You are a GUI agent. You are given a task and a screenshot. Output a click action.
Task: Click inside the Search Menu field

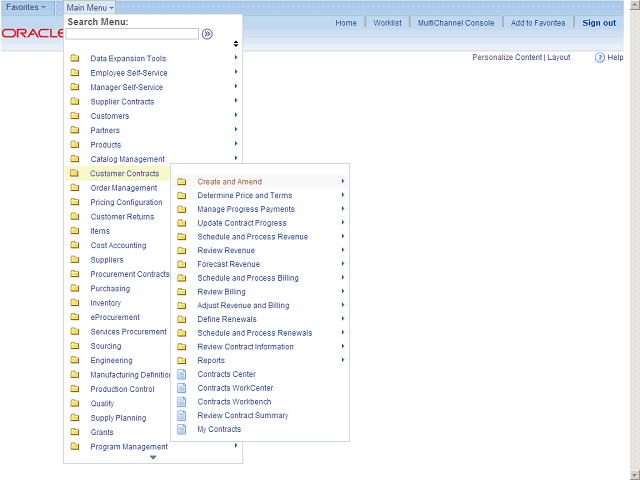[x=132, y=34]
